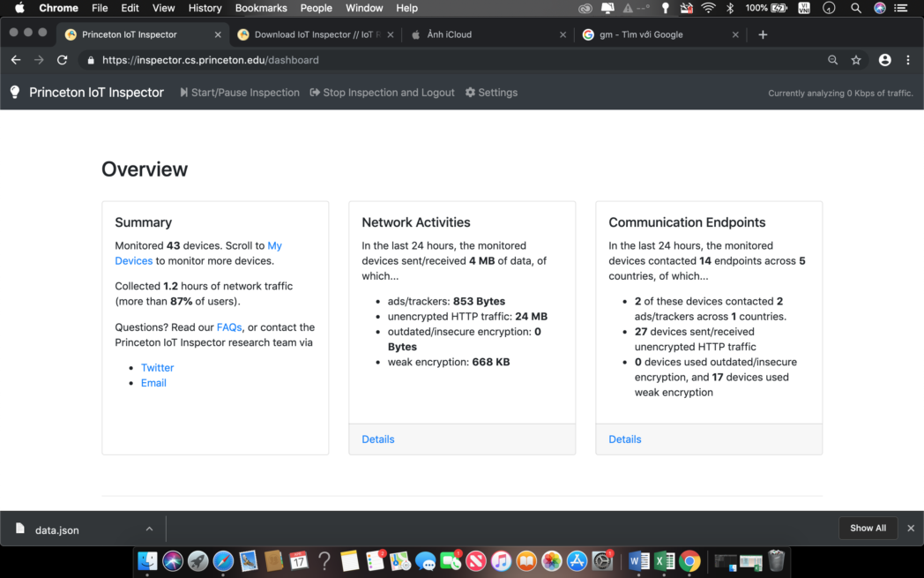Open the Apple menu
Screen dimensions: 924x578
tap(19, 8)
